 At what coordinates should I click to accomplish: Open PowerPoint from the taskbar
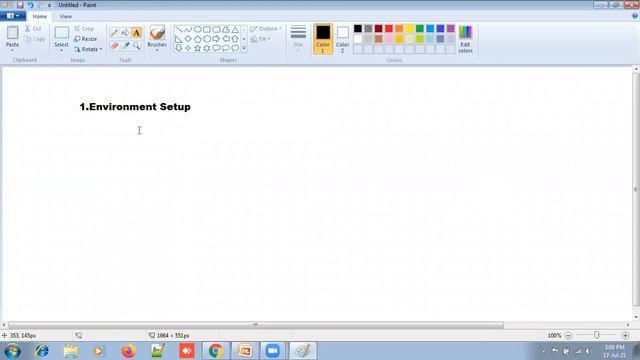click(x=244, y=351)
